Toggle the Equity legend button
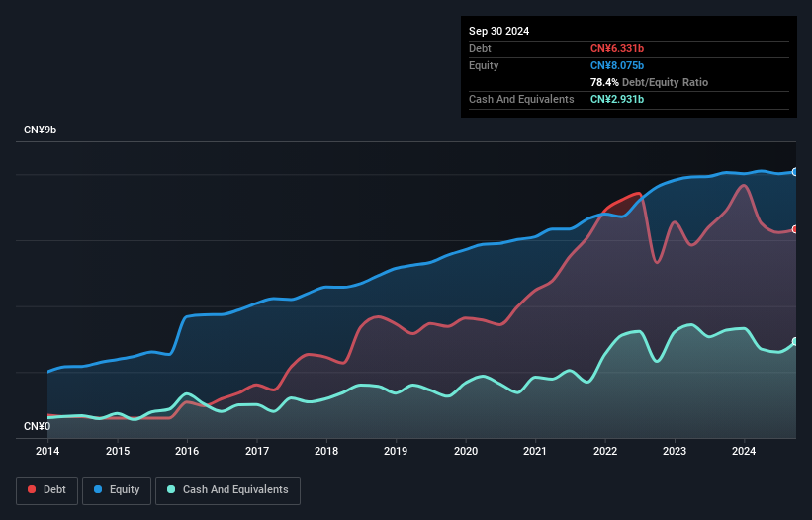This screenshot has width=812, height=520. click(x=117, y=490)
